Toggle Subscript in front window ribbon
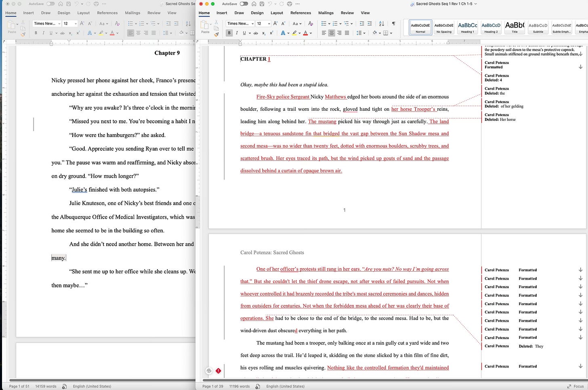Image resolution: width=588 pixels, height=390 pixels. (264, 33)
